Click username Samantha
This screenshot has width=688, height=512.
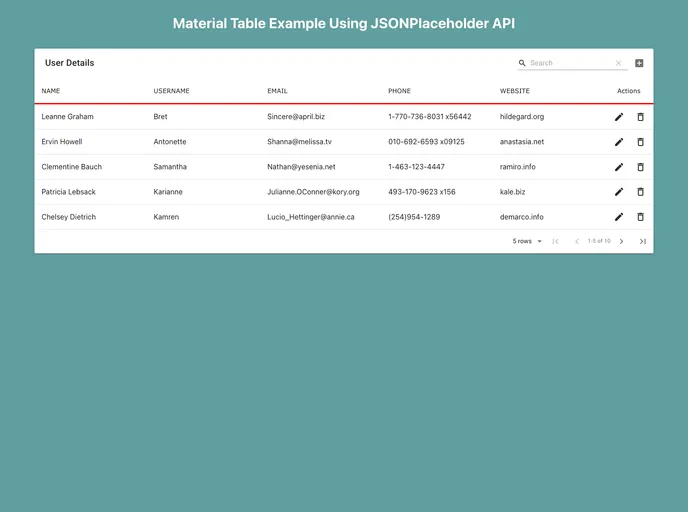[x=170, y=167]
